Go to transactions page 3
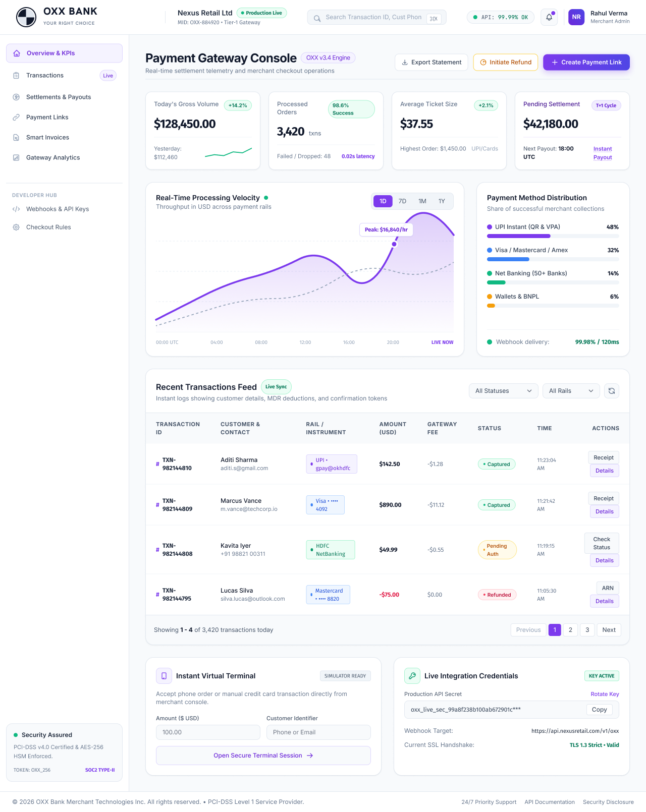The height and width of the screenshot is (812, 646). tap(587, 630)
